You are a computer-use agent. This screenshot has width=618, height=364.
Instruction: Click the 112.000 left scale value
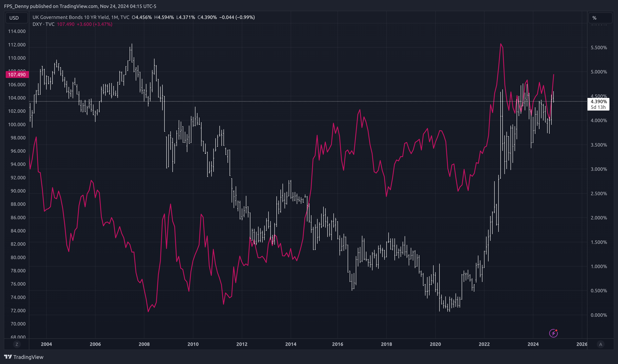coord(17,45)
